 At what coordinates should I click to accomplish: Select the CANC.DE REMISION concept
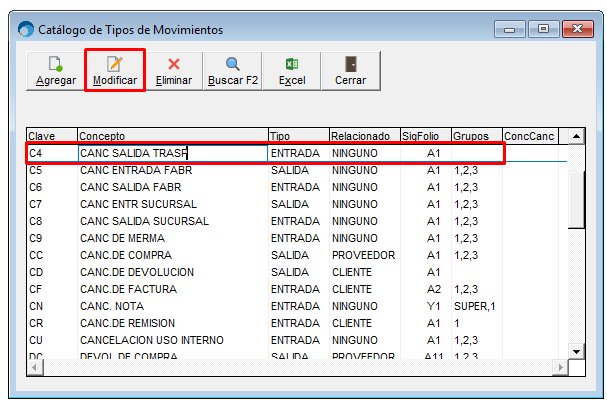click(127, 324)
